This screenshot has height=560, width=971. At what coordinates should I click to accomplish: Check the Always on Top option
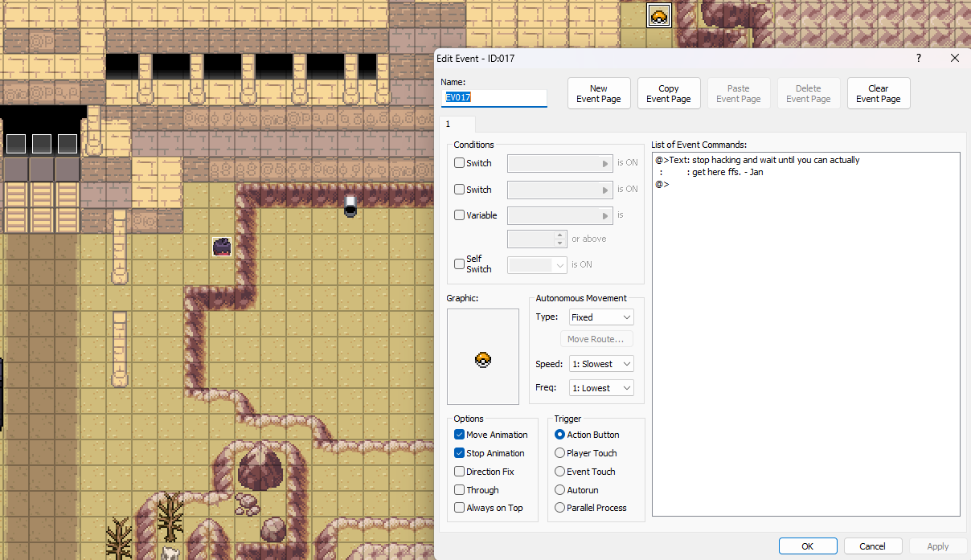coord(460,508)
